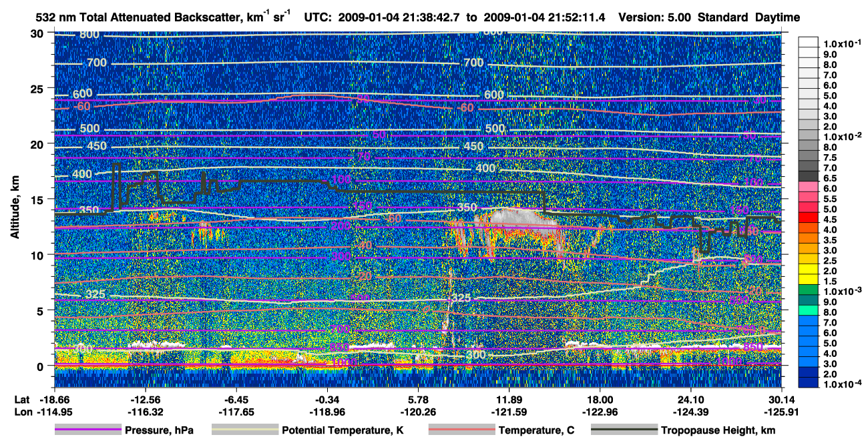
Task: Click the longitude value -122.96
Action: (600, 412)
